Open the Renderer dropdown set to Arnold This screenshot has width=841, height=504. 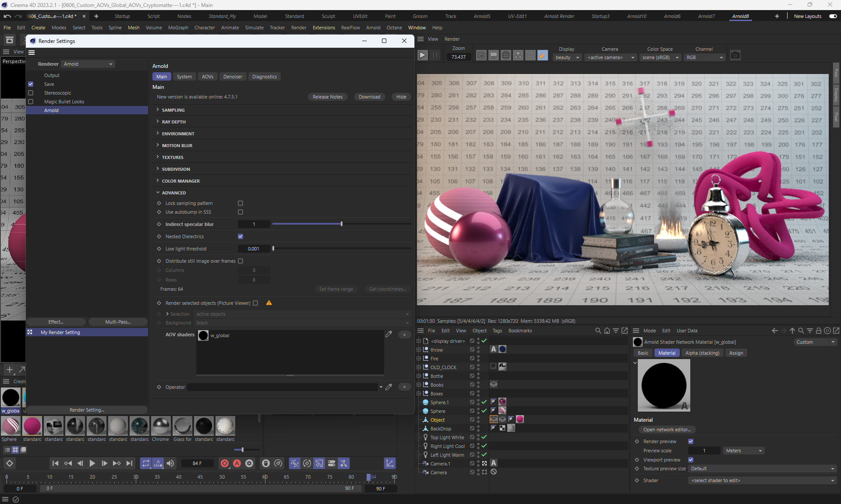88,64
